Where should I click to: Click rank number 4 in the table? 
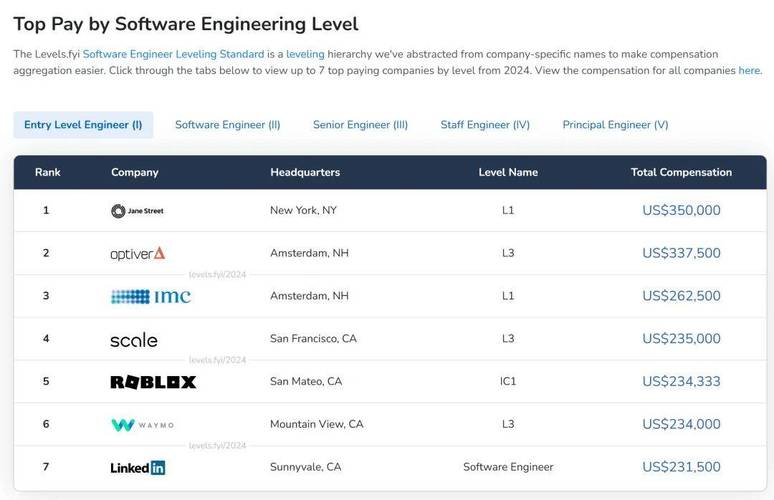[x=46, y=339]
